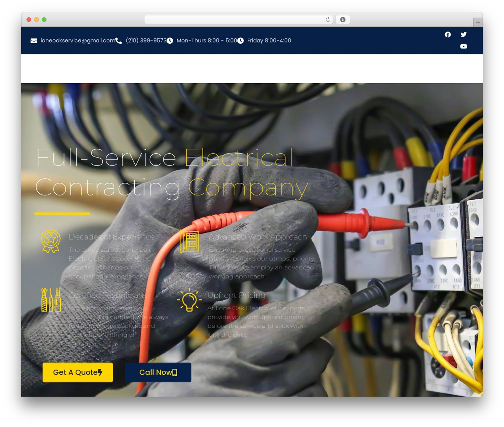The image size is (504, 427).
Task: Click the phone handset icon
Action: (x=119, y=41)
